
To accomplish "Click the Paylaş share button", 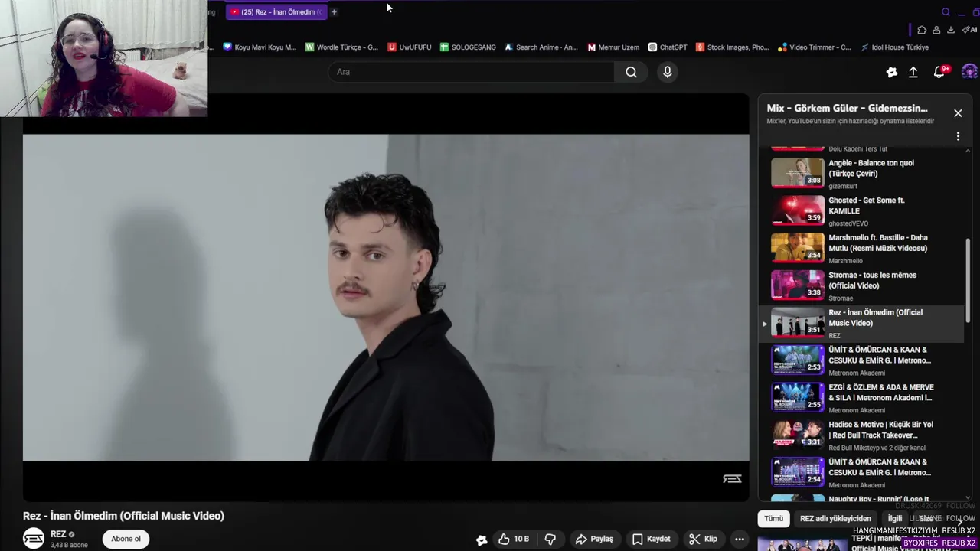I will point(594,539).
